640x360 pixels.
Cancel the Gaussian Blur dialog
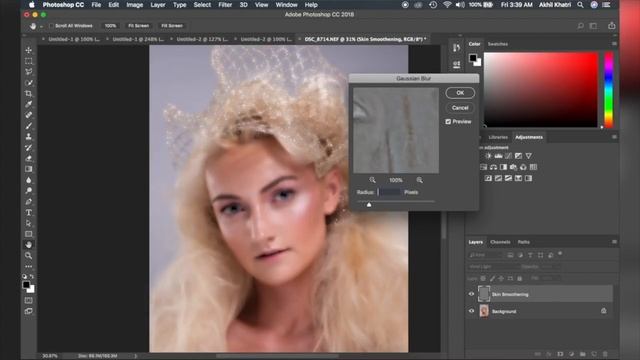(460, 108)
